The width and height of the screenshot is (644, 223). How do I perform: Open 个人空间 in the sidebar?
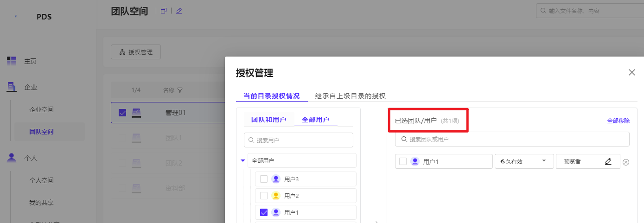(x=42, y=180)
